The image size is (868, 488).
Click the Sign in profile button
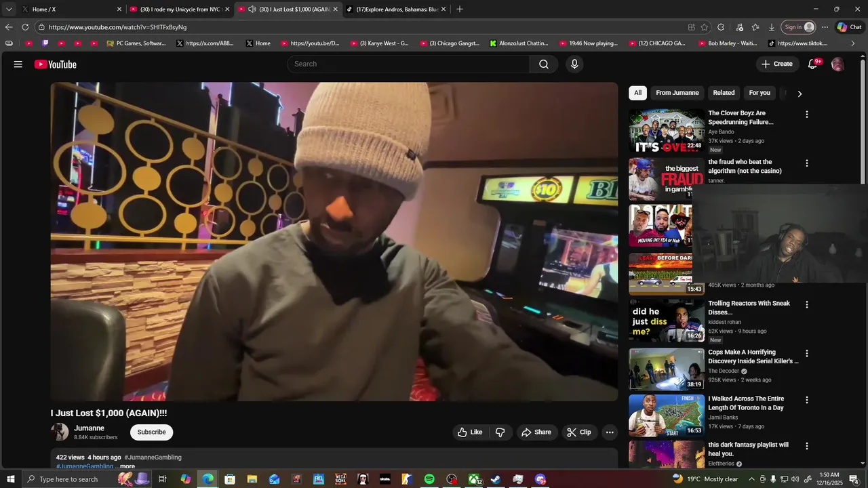pyautogui.click(x=799, y=27)
